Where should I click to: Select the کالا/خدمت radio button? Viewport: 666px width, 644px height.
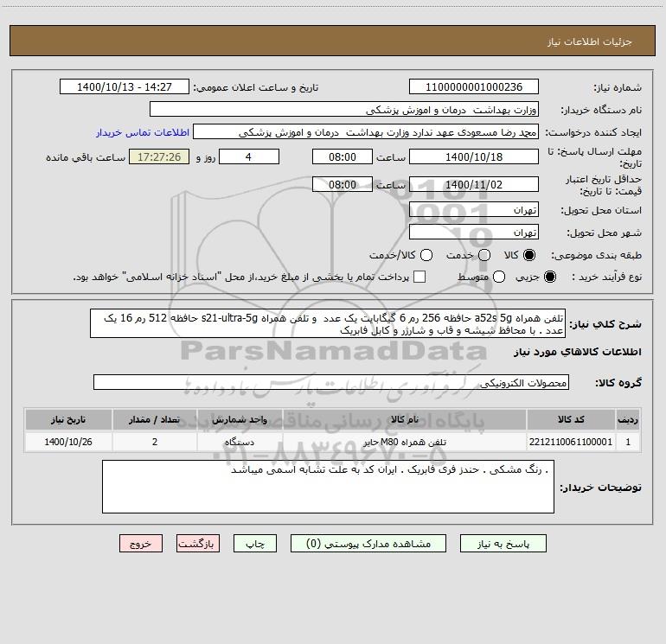coord(426,255)
